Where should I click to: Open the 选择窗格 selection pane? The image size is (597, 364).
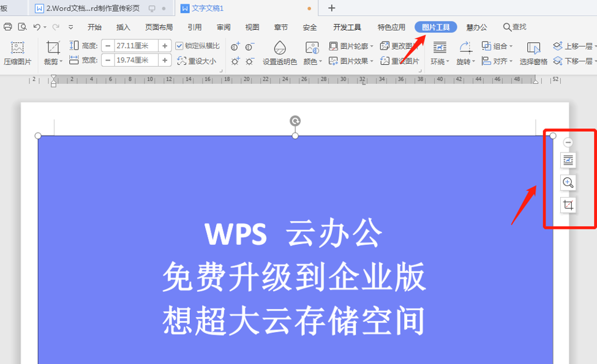(x=533, y=53)
